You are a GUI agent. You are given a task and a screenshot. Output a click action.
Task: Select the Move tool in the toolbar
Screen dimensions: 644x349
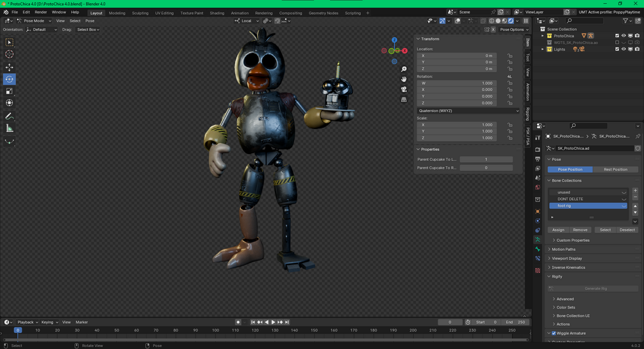click(x=9, y=67)
